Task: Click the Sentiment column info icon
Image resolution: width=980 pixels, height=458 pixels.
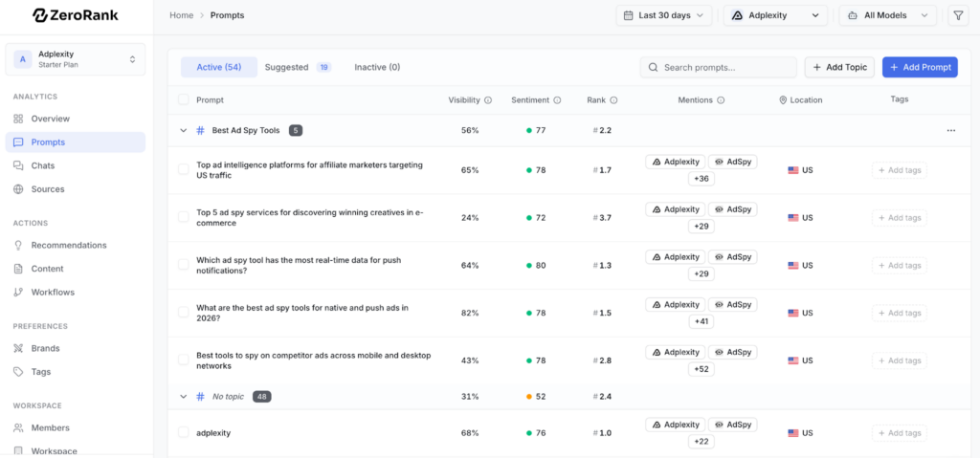Action: pos(557,99)
